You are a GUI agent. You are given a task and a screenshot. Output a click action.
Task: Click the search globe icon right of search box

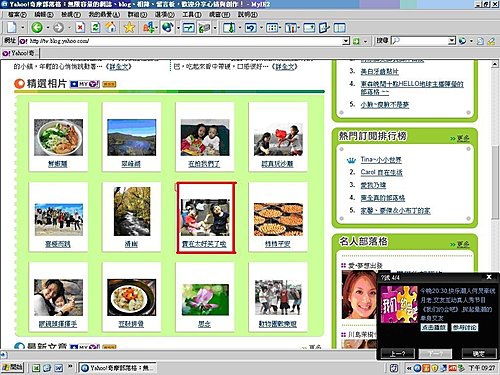point(462,41)
